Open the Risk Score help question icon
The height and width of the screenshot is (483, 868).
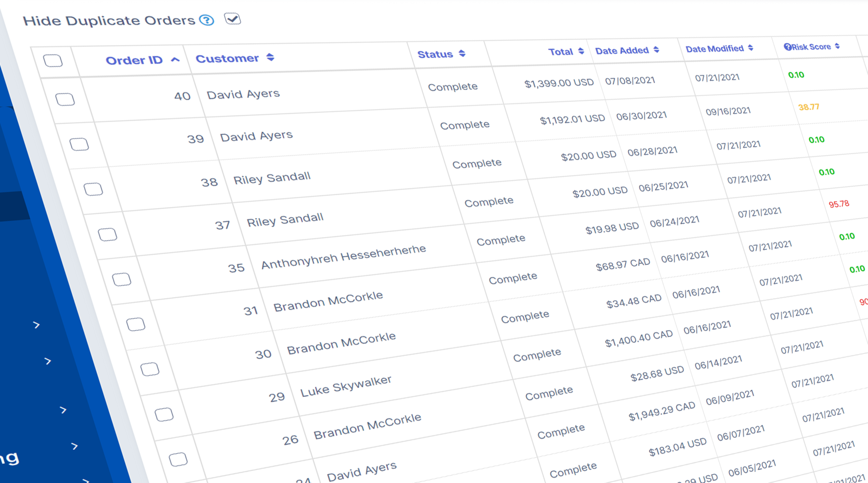787,47
